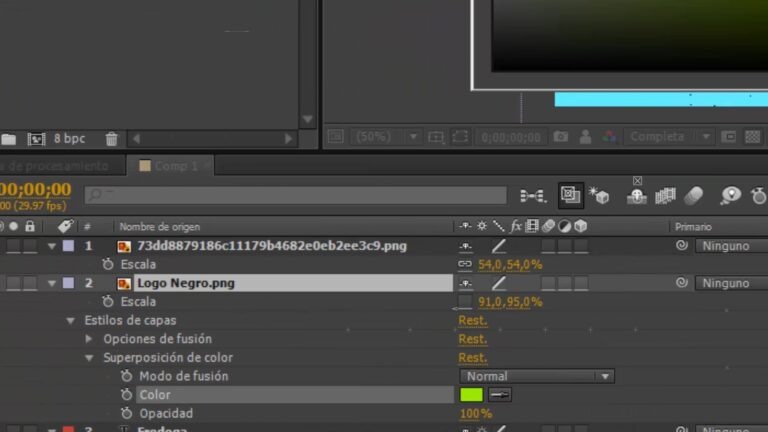Open the green Color swatch
This screenshot has width=768, height=432.
[x=471, y=395]
